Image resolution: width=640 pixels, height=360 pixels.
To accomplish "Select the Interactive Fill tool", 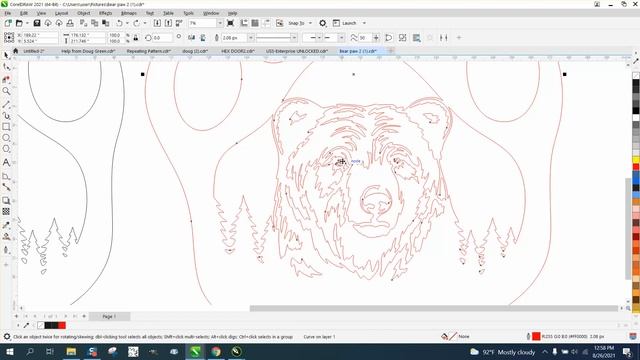I will point(6,236).
